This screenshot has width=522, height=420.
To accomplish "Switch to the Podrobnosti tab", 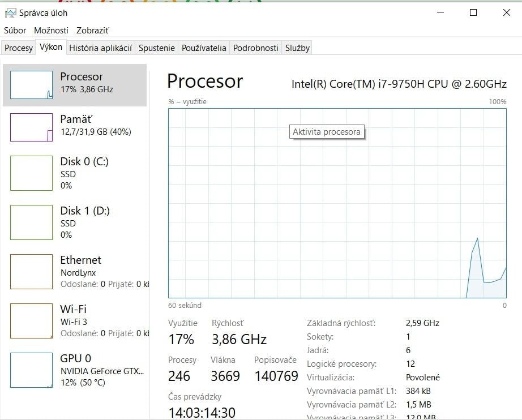I will pyautogui.click(x=255, y=48).
